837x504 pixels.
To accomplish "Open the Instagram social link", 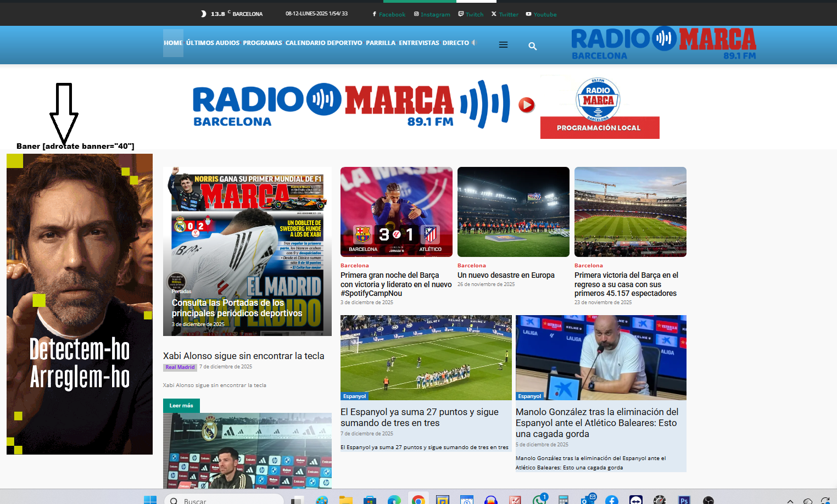I will point(436,14).
